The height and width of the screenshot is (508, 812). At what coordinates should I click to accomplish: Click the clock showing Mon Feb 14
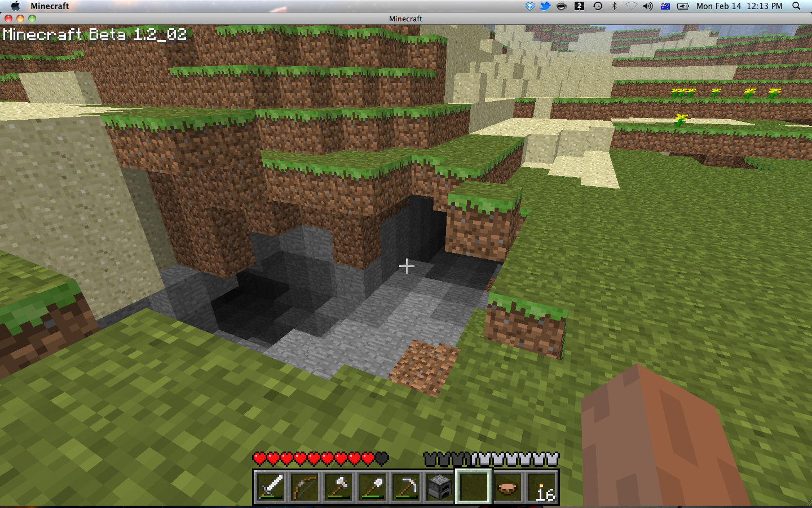click(x=739, y=6)
